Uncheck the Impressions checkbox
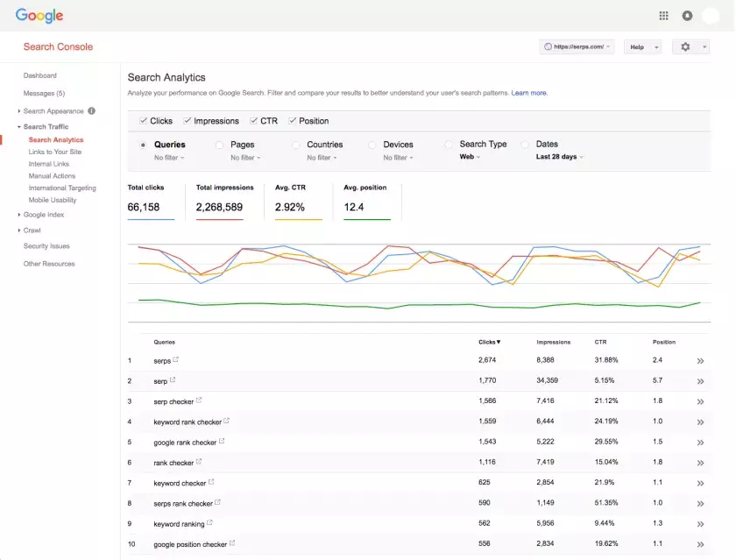The height and width of the screenshot is (560, 736). (x=187, y=121)
